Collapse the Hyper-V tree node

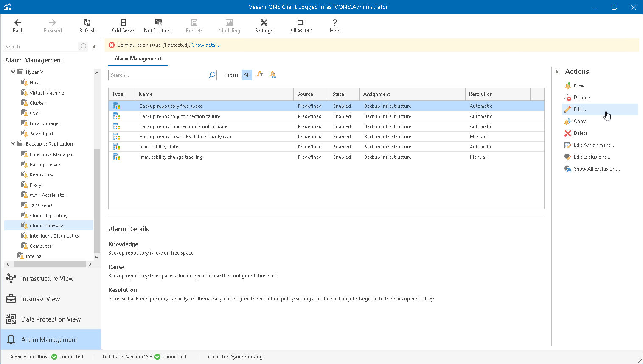13,72
